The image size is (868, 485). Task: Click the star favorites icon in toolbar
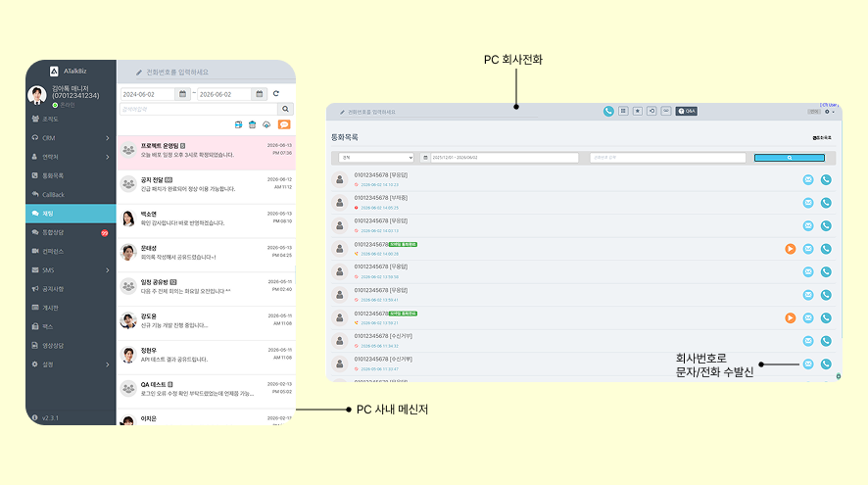638,112
